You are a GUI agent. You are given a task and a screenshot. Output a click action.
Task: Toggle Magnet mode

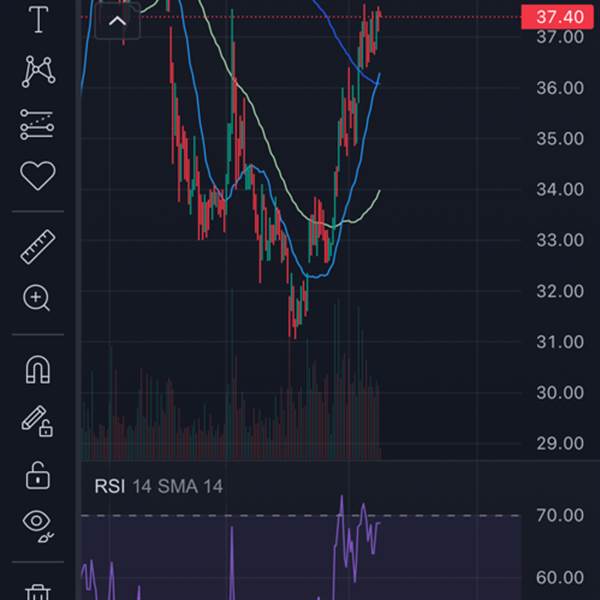[38, 369]
